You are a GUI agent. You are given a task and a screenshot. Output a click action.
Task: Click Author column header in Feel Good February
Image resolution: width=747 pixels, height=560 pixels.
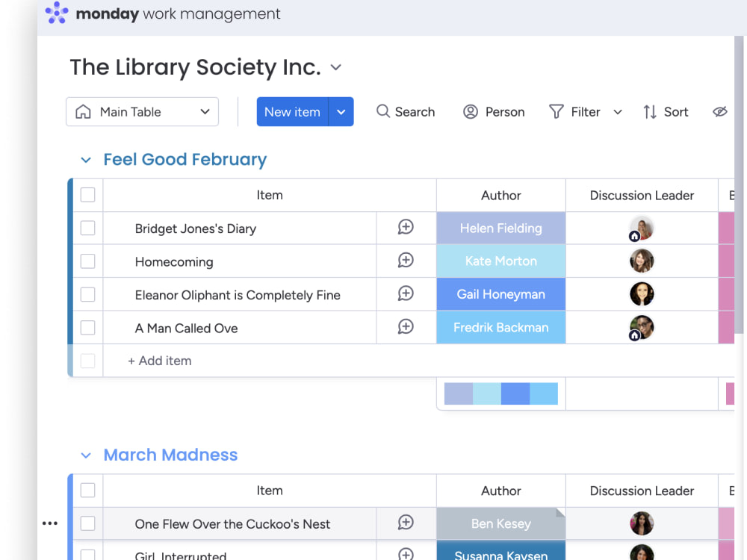click(x=501, y=195)
